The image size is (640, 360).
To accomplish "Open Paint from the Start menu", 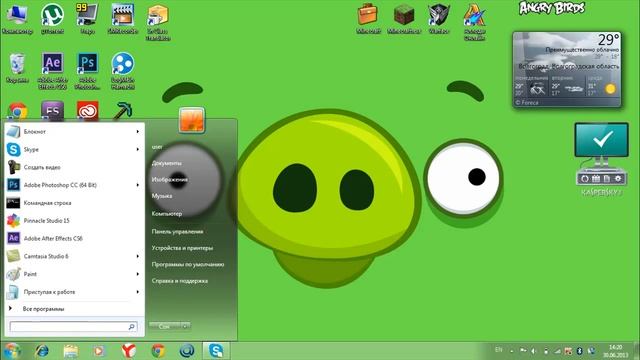I will [x=74, y=274].
